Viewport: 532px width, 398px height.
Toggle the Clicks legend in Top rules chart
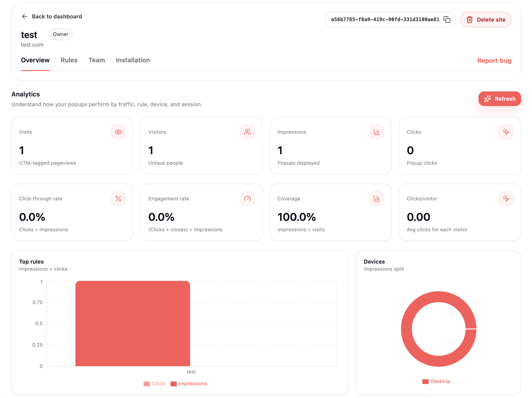pos(155,383)
